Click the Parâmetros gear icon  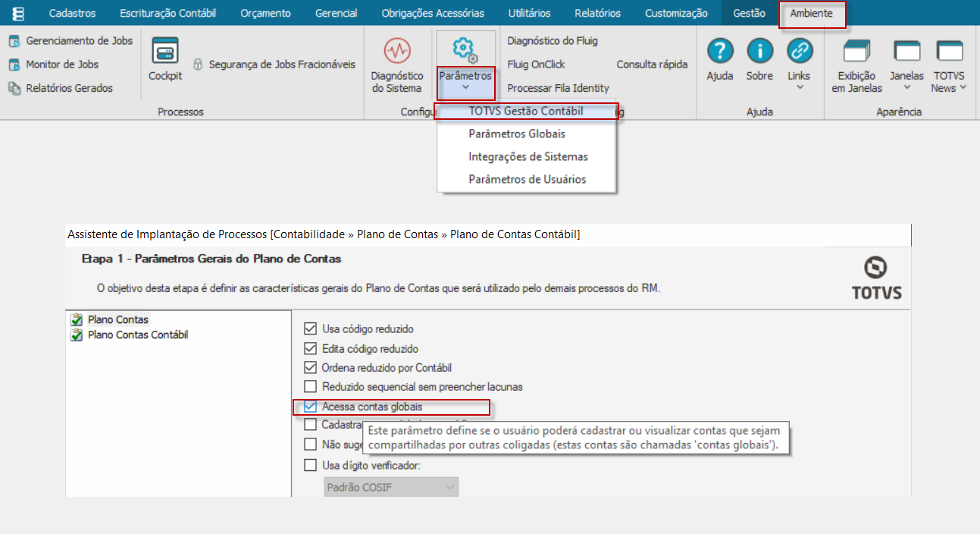click(465, 50)
